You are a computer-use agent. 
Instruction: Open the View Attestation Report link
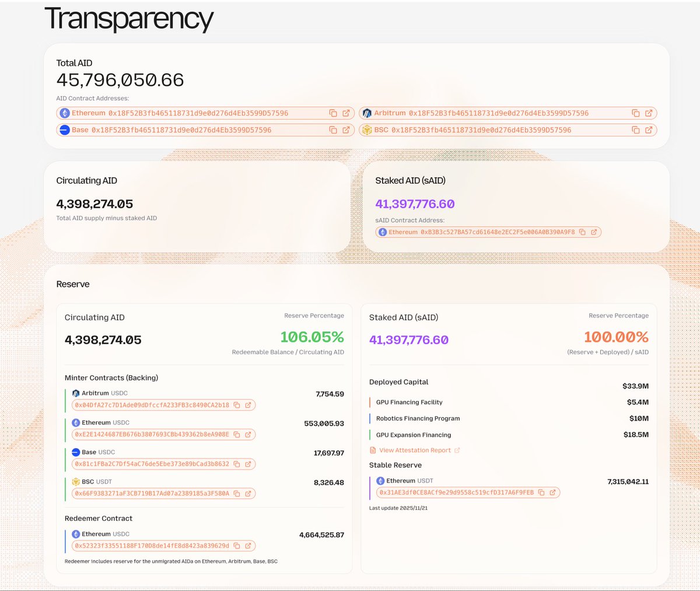pos(415,450)
